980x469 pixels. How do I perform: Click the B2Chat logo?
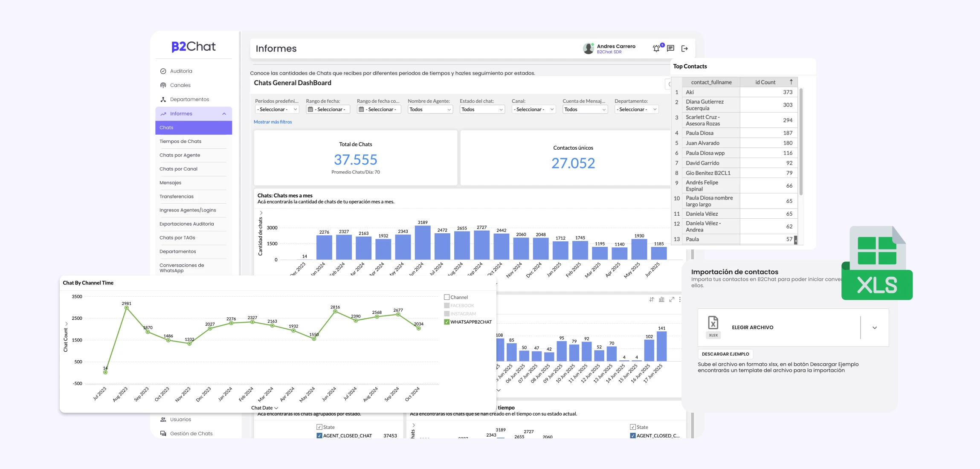pyautogui.click(x=194, y=46)
